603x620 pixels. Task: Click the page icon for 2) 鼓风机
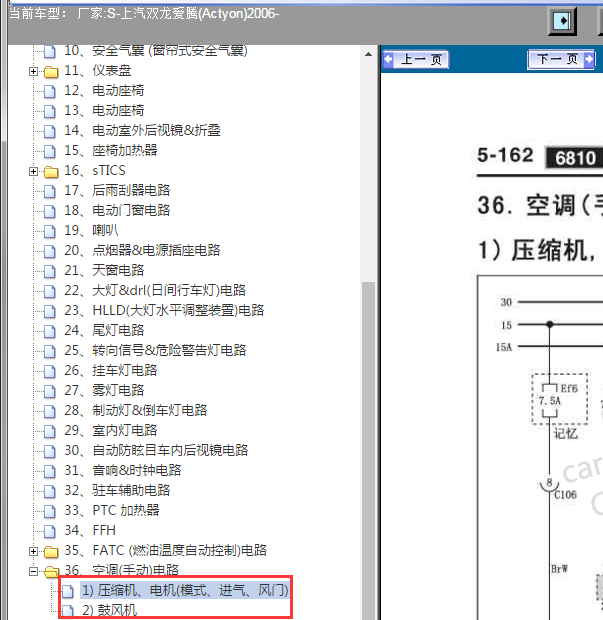[68, 611]
